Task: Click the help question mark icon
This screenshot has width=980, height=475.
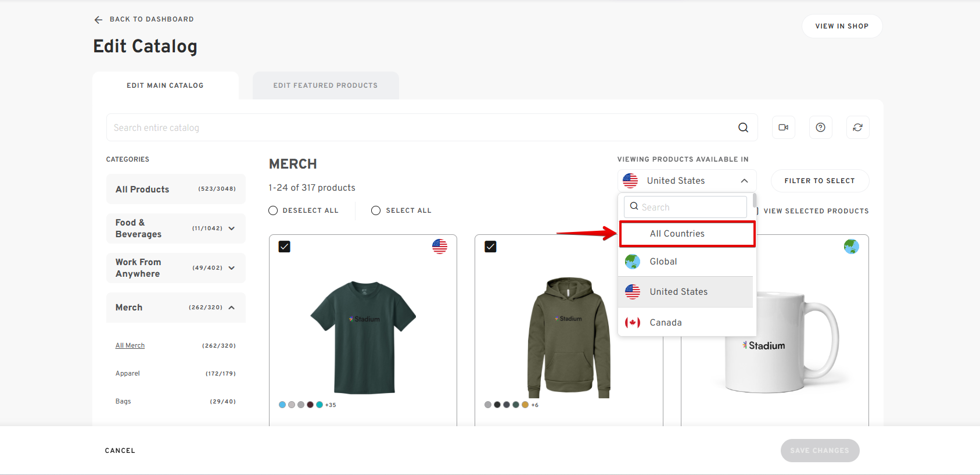Action: click(820, 127)
